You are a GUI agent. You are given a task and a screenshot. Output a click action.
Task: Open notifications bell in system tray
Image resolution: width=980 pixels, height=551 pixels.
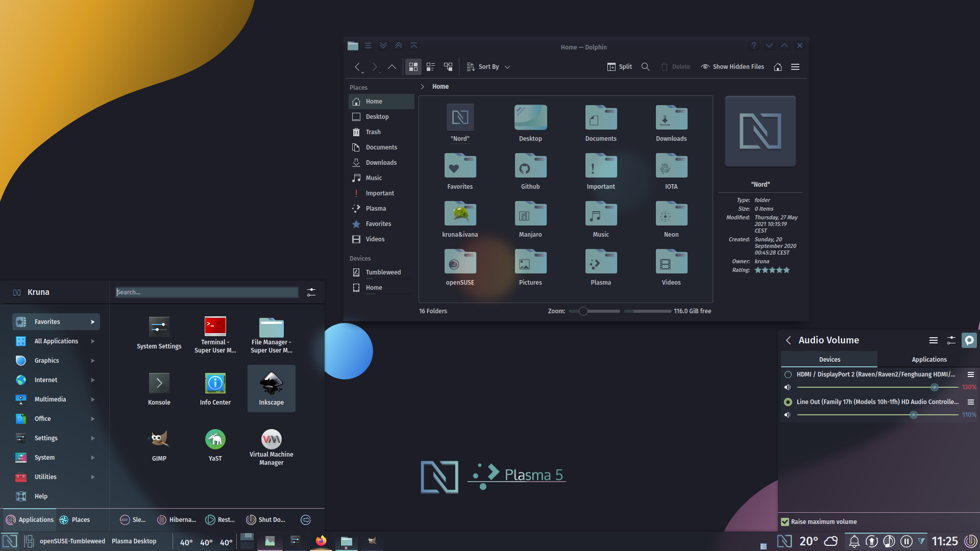pyautogui.click(x=854, y=541)
